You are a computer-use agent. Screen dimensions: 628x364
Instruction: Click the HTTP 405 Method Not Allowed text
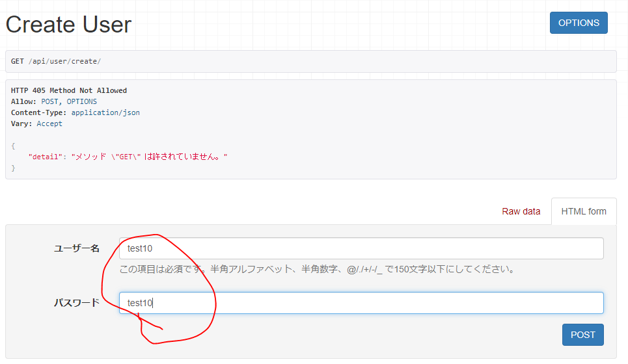pyautogui.click(x=69, y=90)
